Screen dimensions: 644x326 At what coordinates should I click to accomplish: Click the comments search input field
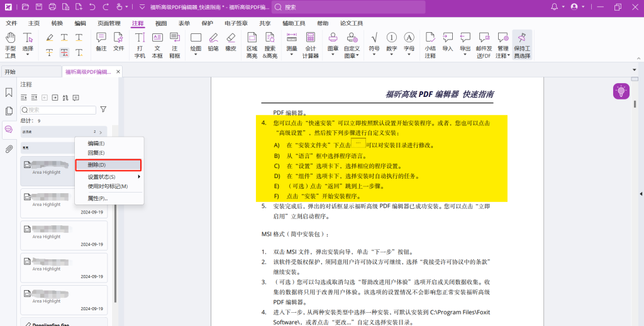click(58, 110)
